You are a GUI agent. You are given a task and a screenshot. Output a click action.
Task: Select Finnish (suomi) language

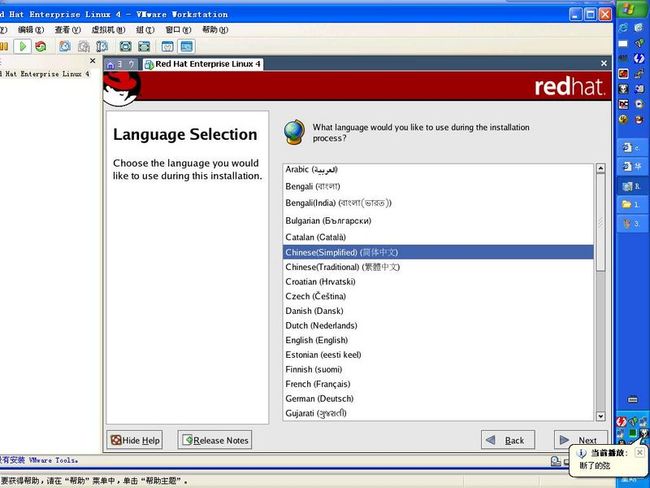[439, 369]
